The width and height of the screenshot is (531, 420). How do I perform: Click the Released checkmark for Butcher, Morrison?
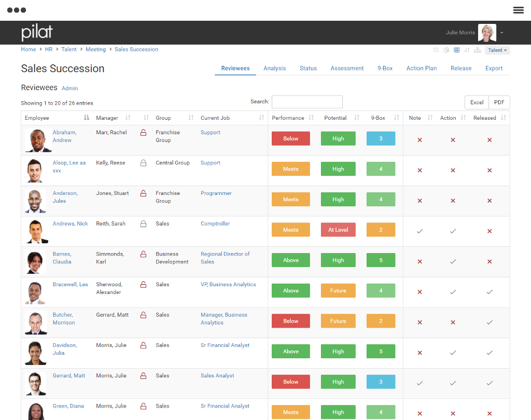click(489, 321)
